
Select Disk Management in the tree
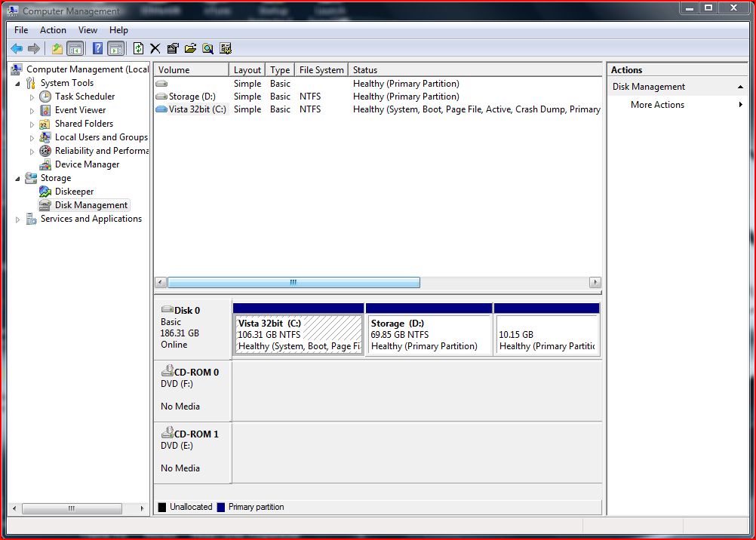coord(91,205)
